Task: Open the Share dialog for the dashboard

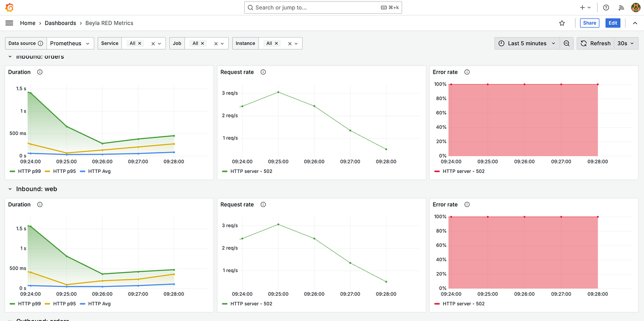Action: coord(589,23)
